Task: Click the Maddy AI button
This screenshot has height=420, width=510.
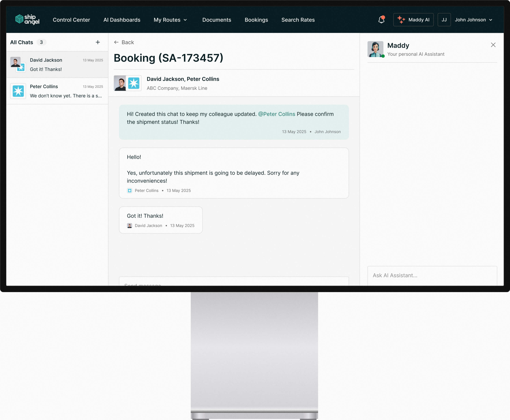Action: (413, 20)
